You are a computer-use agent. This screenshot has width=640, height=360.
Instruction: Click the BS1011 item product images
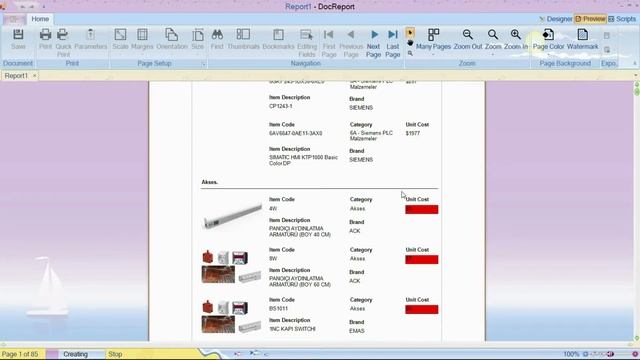pos(231,317)
